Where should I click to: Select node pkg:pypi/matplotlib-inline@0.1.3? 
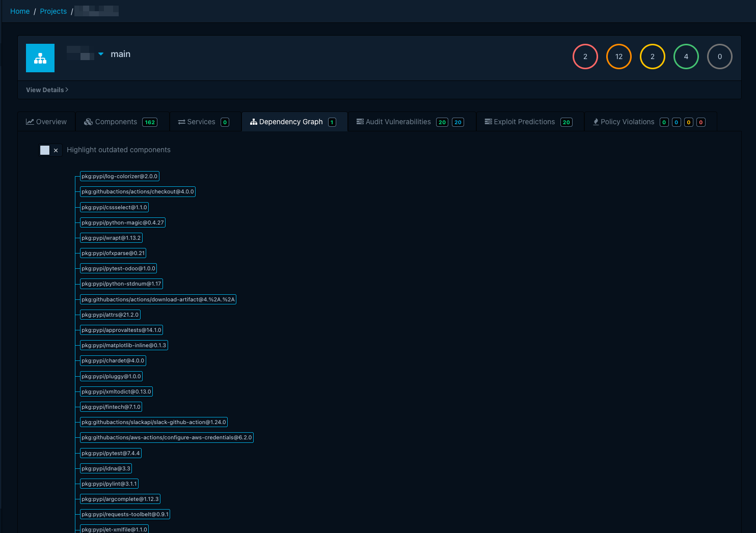(124, 345)
